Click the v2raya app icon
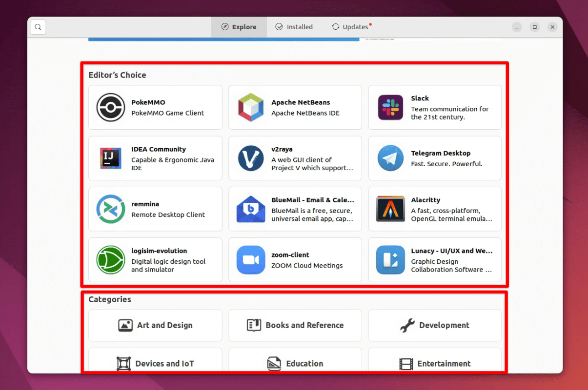The width and height of the screenshot is (588, 390). click(251, 158)
